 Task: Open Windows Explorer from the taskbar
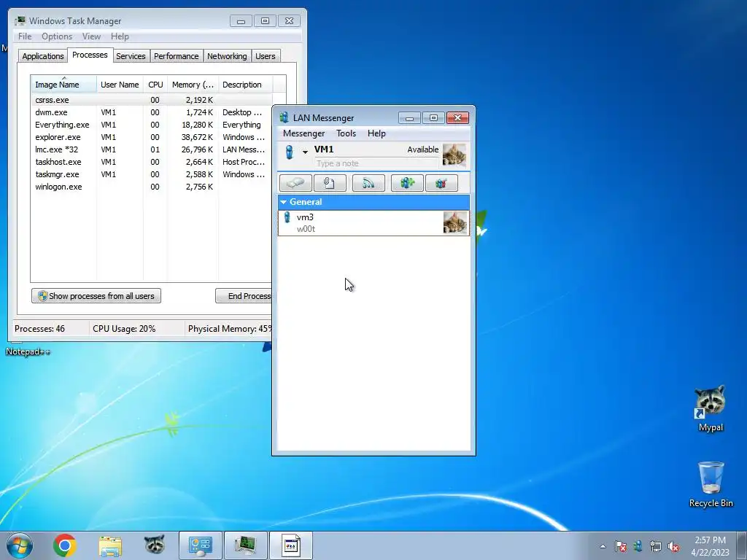[110, 545]
